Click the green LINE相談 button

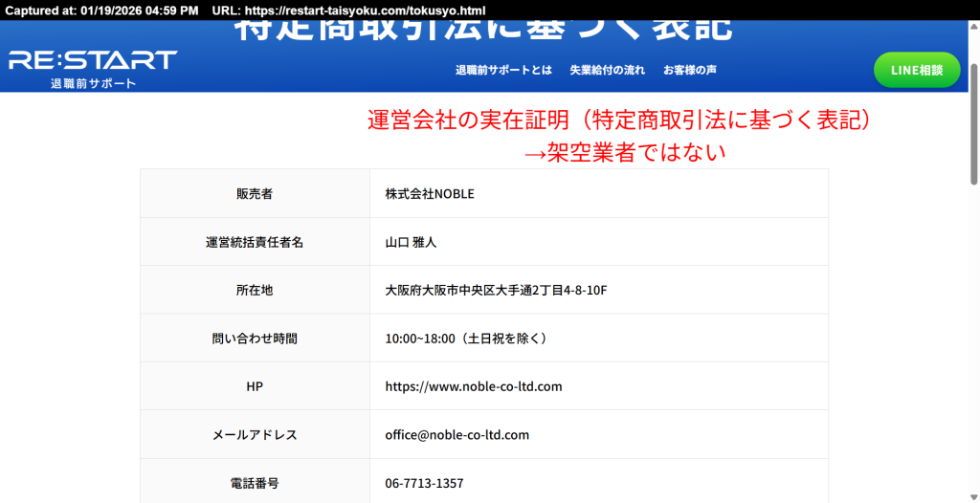pos(917,70)
